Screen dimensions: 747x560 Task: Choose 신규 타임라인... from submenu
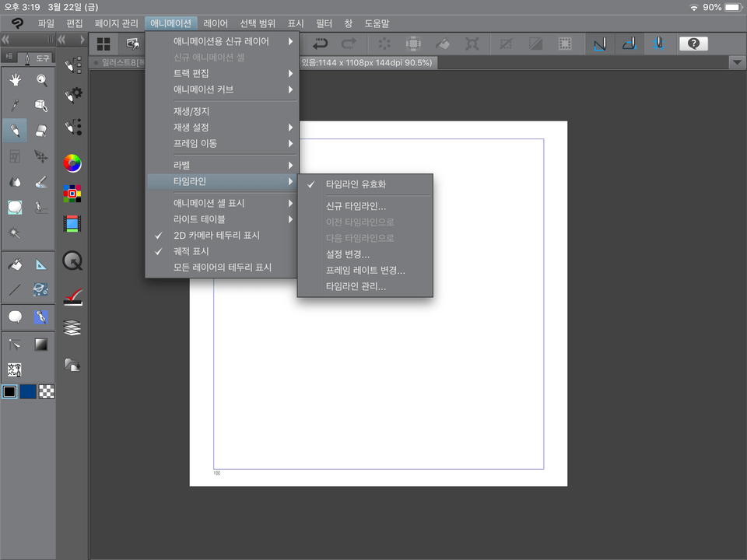(356, 206)
